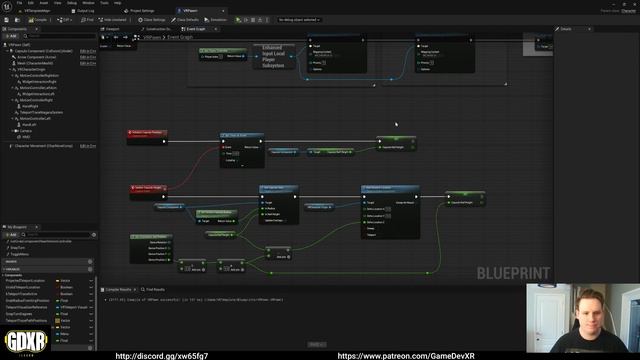The width and height of the screenshot is (640, 360).
Task: Click Edit in C++ link beside Arrow Component
Action: (88, 57)
